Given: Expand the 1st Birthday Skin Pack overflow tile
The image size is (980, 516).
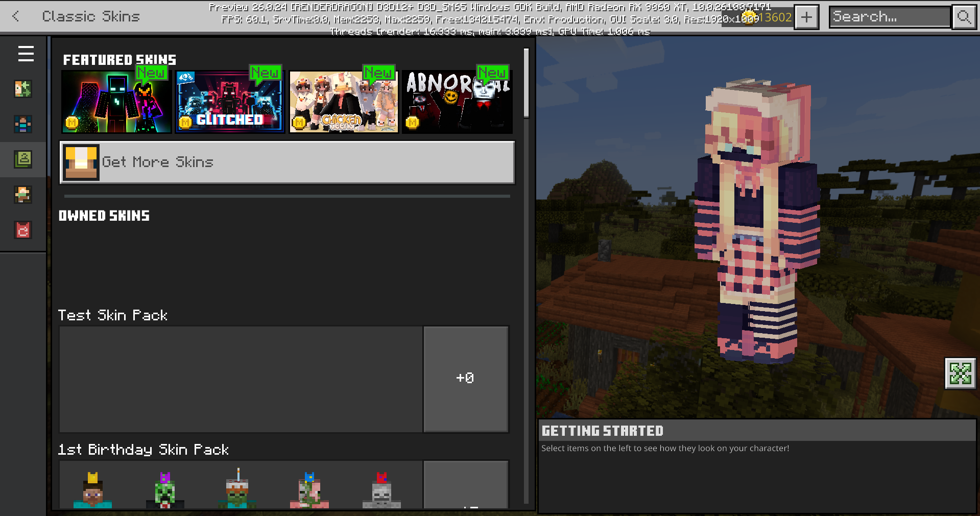Looking at the screenshot, I should point(465,490).
